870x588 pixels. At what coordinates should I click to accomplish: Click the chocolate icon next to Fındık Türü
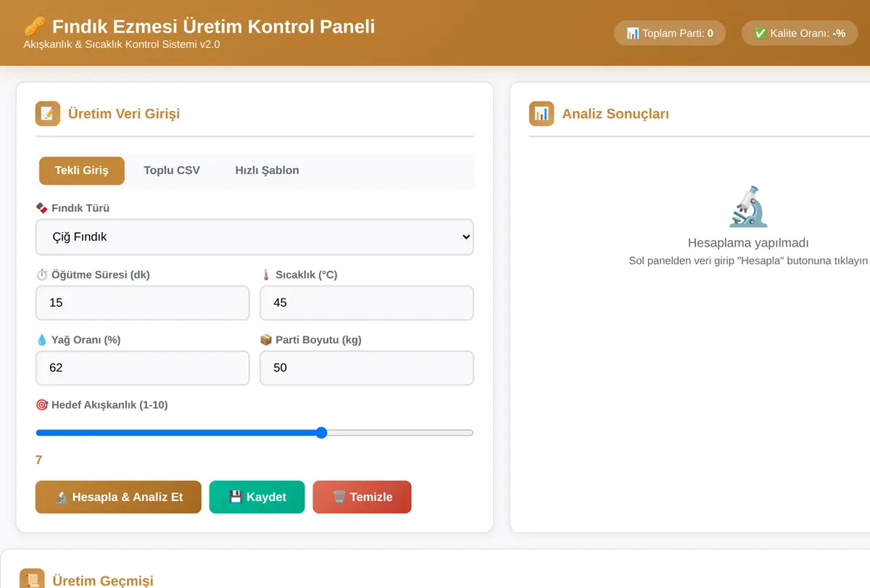click(x=41, y=208)
